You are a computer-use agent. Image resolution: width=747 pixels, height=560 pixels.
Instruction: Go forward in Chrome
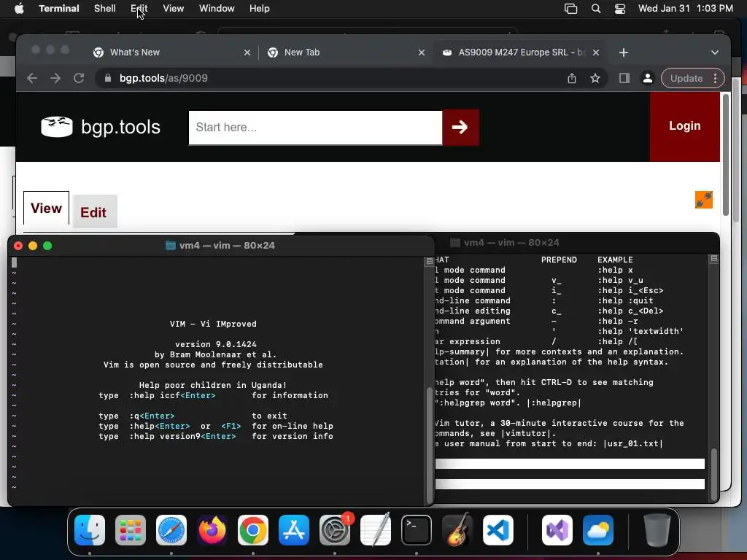click(x=55, y=78)
